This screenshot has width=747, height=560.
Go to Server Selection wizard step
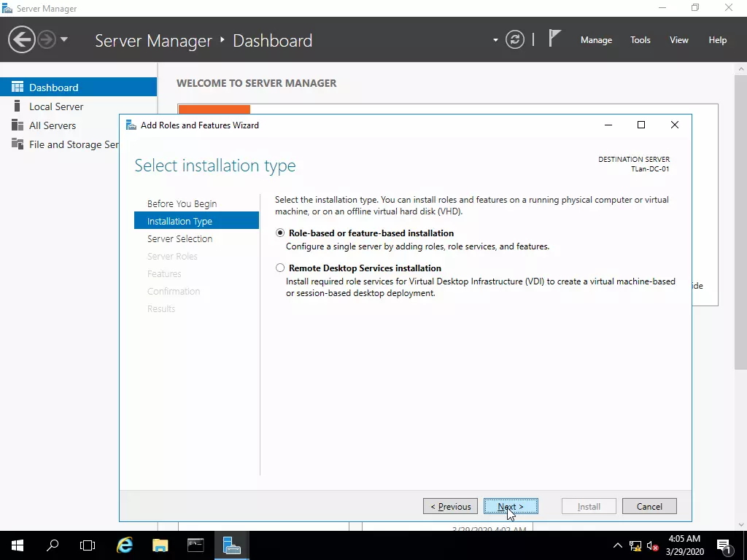(x=179, y=238)
